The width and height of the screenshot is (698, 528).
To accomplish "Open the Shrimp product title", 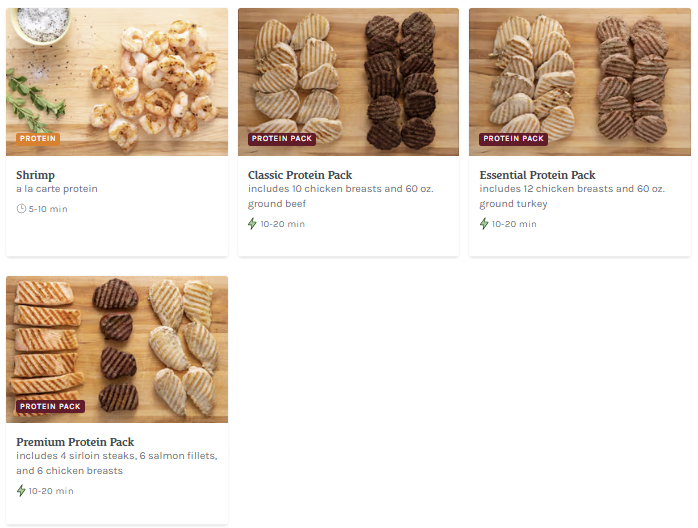I will (36, 175).
